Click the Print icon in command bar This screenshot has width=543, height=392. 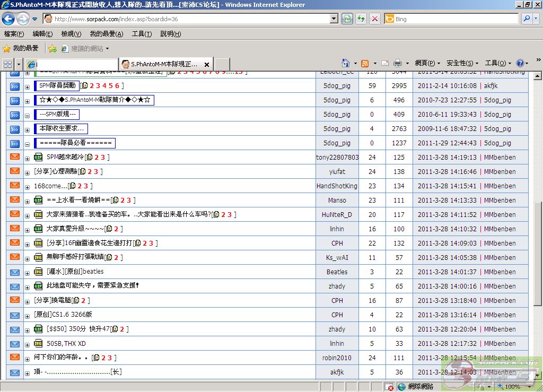point(398,63)
